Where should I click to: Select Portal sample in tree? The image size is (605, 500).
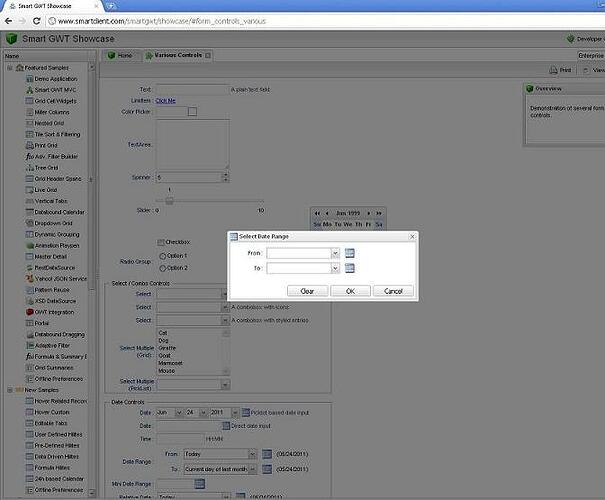pos(41,323)
